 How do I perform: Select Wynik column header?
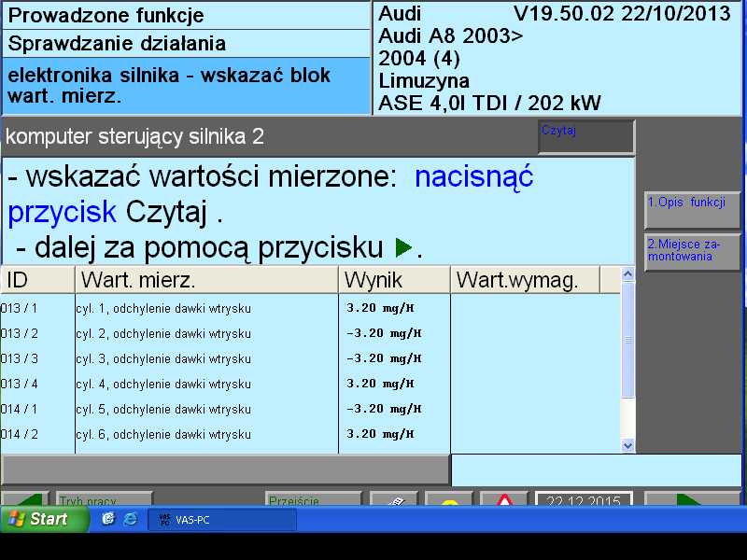click(x=394, y=280)
